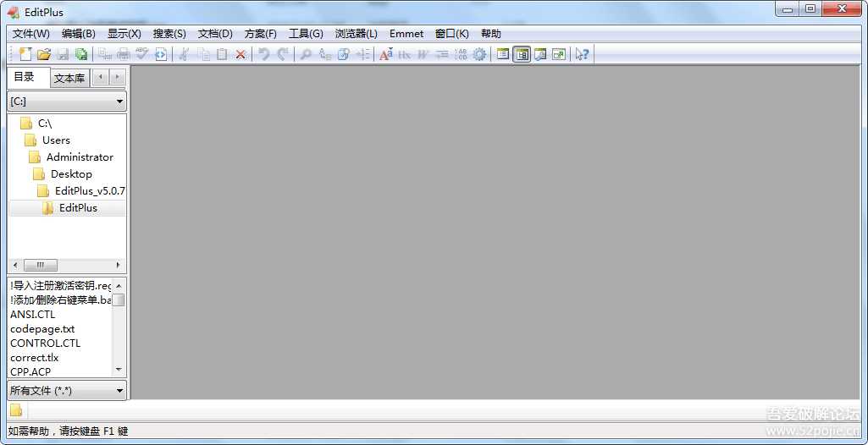Viewport: 868px width, 445px height.
Task: Open Preferences with the gear icon
Action: pos(479,53)
